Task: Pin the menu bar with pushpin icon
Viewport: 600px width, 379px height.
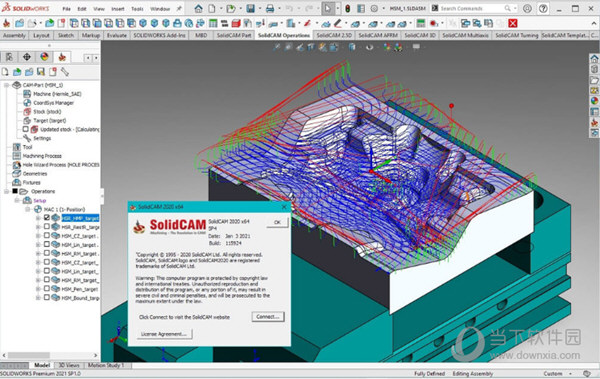Action: (x=179, y=8)
